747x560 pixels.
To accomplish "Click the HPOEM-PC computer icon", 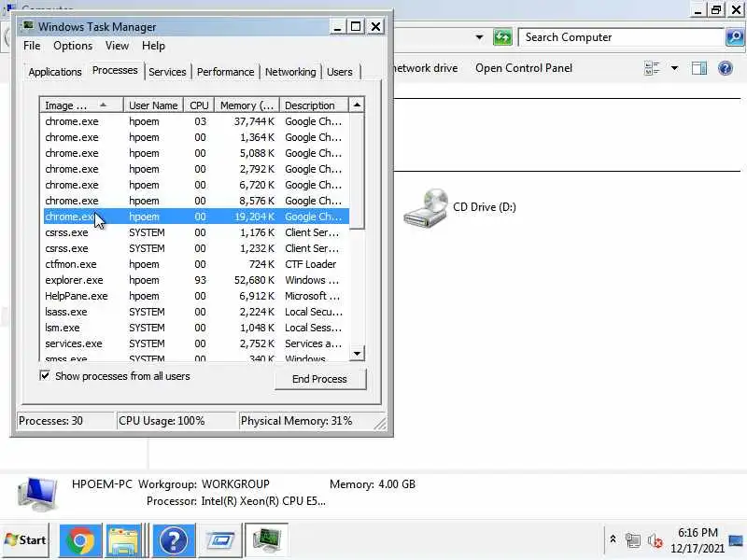I will pos(37,495).
